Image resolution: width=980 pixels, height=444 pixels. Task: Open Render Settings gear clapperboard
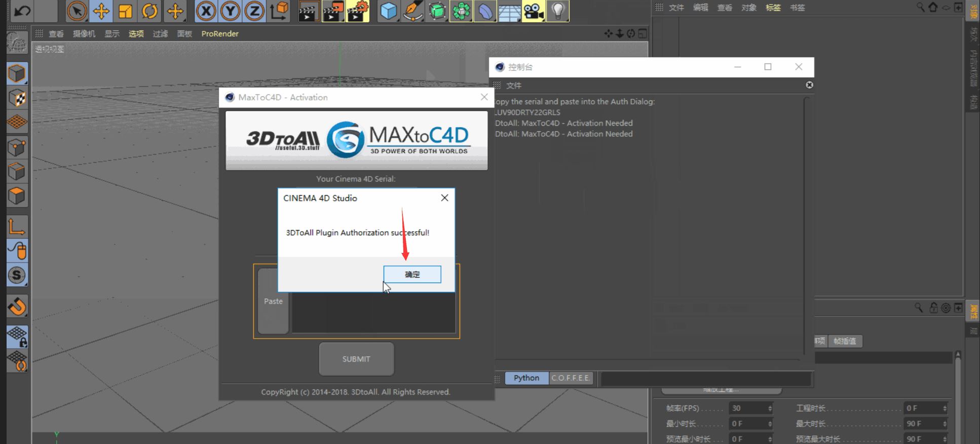pos(358,11)
